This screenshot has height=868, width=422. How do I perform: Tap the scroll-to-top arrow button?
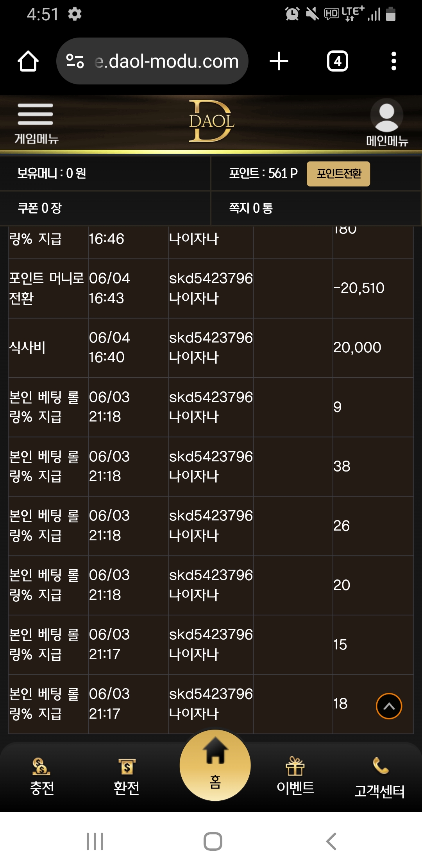[389, 706]
